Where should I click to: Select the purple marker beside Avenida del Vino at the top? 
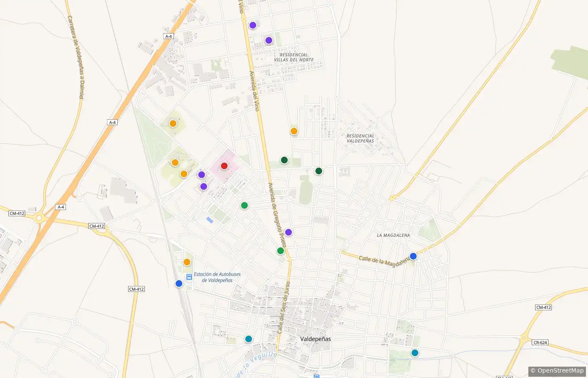pyautogui.click(x=253, y=25)
